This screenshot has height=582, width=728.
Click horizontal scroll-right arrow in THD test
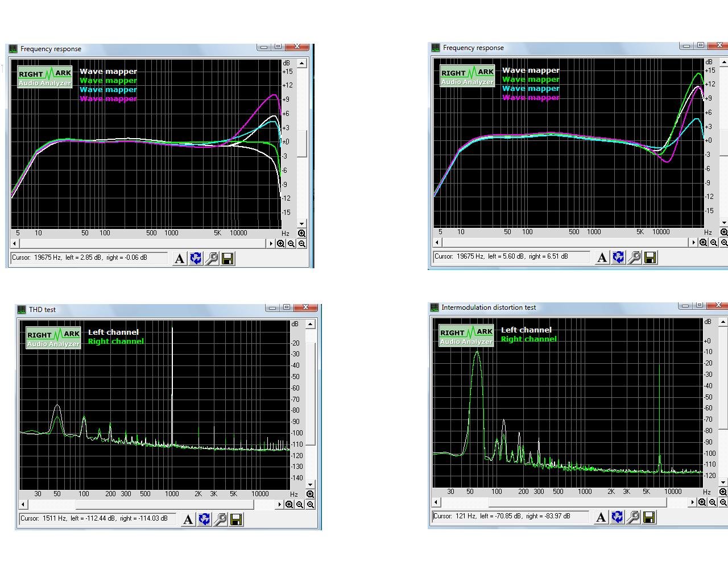(x=280, y=504)
